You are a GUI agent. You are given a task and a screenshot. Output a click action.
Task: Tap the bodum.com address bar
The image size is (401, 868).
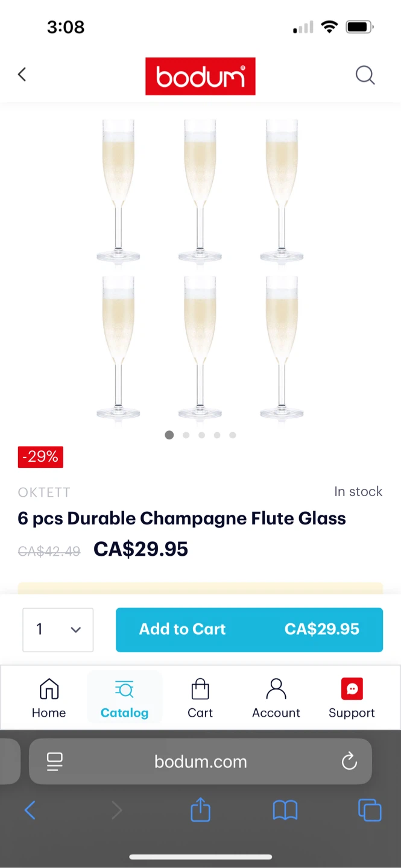pyautogui.click(x=200, y=761)
